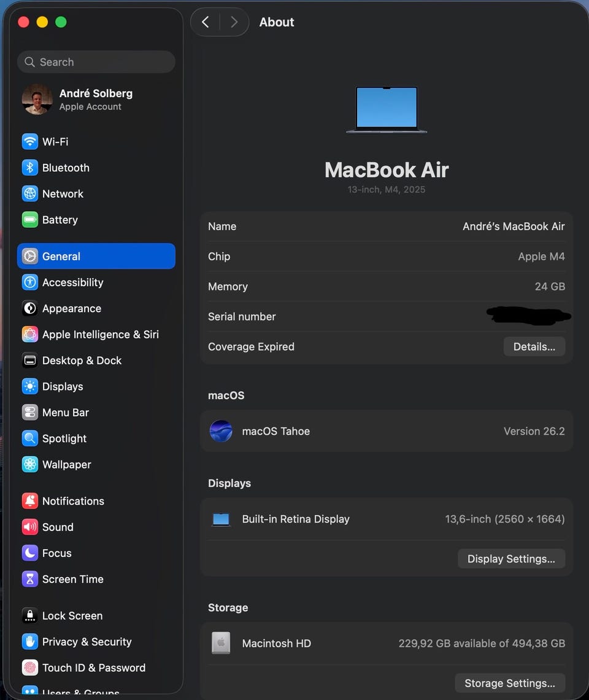
Task: Click the Touch ID fingerprint icon
Action: pyautogui.click(x=30, y=667)
